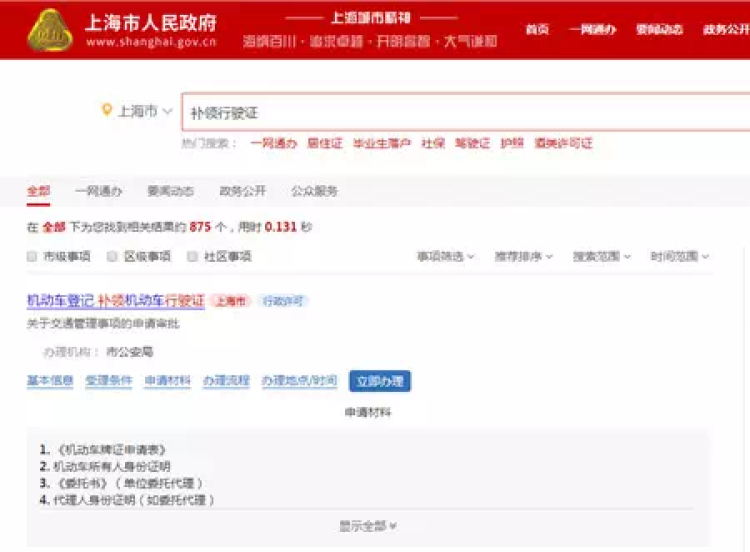Click hot search link 居住证
750x552 pixels.
tap(325, 143)
